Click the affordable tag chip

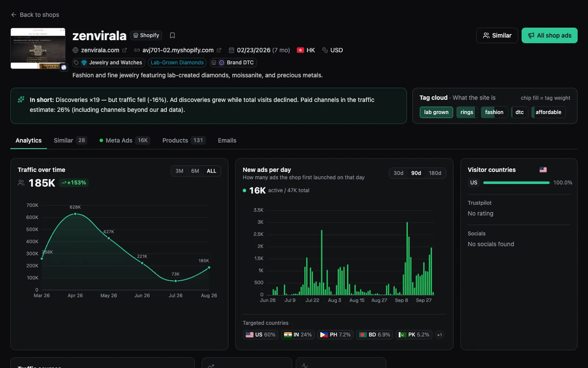(548, 112)
